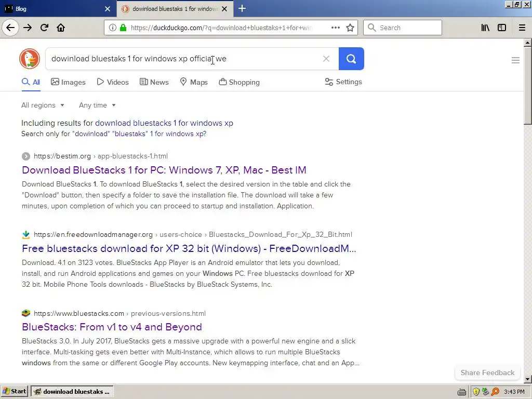532x399 pixels.
Task: Open page actions three-dot menu
Action: click(335, 28)
